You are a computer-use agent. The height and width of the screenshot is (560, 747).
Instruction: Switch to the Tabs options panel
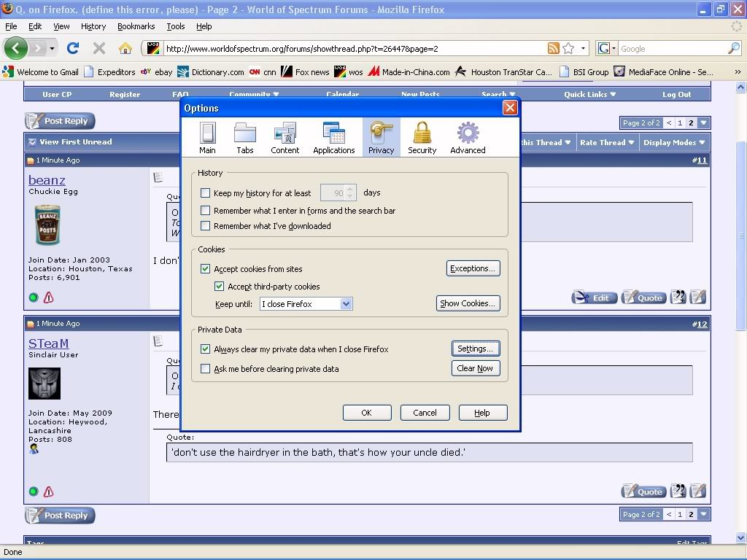(x=245, y=137)
